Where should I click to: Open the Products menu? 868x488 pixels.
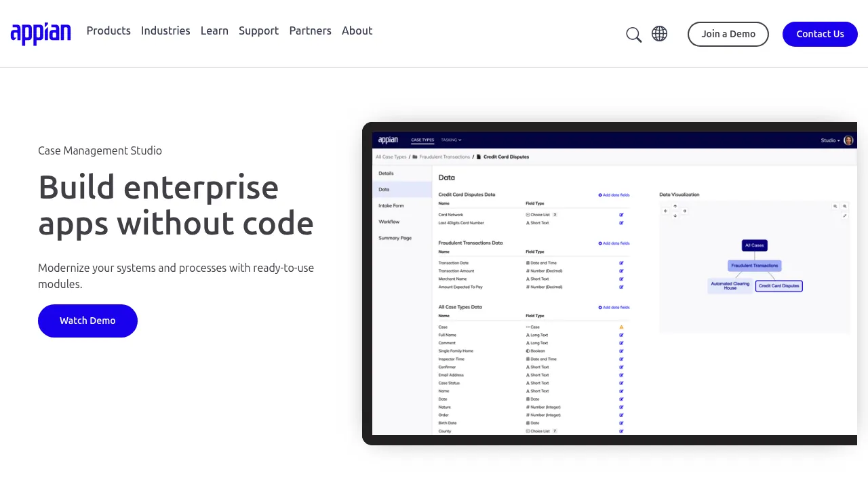pyautogui.click(x=108, y=30)
